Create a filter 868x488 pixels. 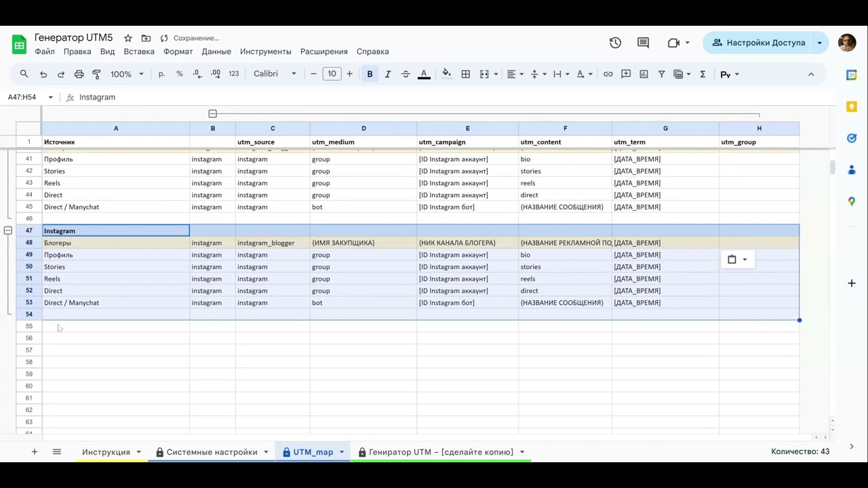661,74
